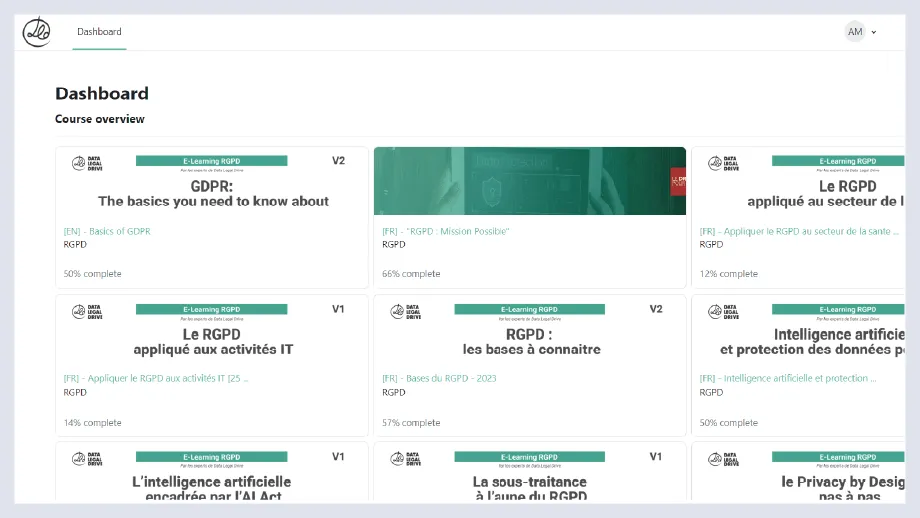This screenshot has height=518, width=920.
Task: Click the Data Legal Drive logo on activités IT card
Action: (87, 312)
